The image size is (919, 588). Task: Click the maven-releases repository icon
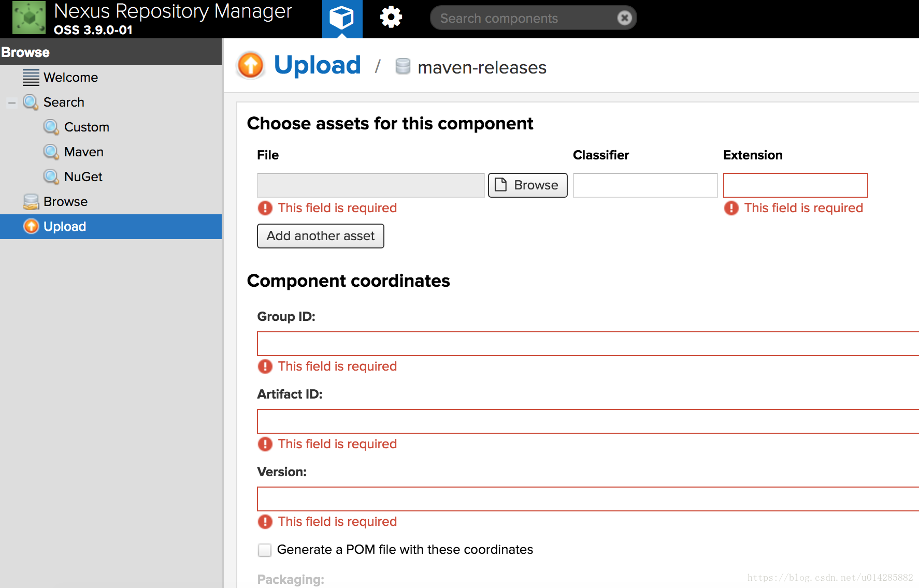point(403,66)
